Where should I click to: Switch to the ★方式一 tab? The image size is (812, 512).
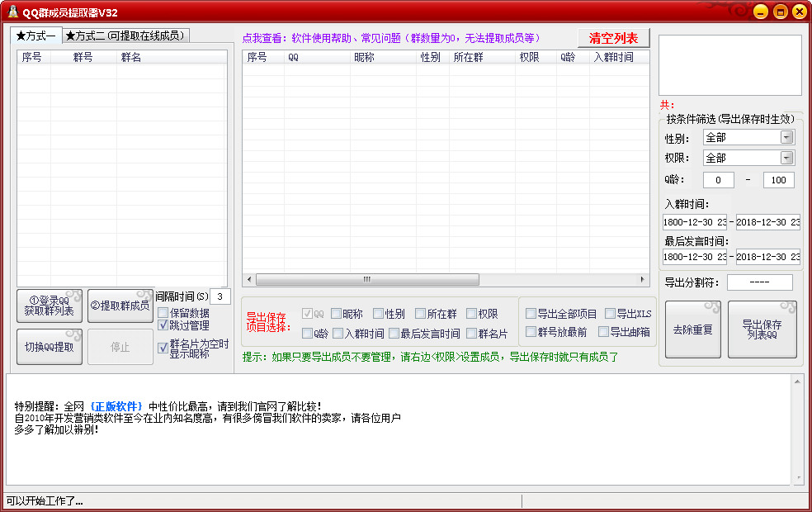click(36, 36)
